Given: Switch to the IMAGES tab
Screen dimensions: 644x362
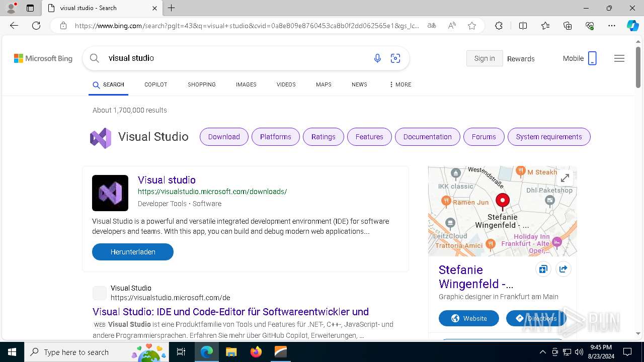Looking at the screenshot, I should (246, 84).
